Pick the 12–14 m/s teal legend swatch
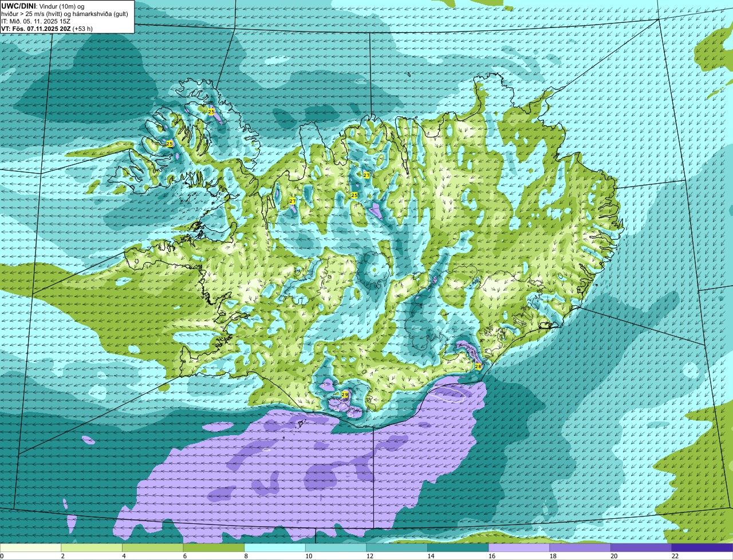The width and height of the screenshot is (733, 560). click(397, 548)
